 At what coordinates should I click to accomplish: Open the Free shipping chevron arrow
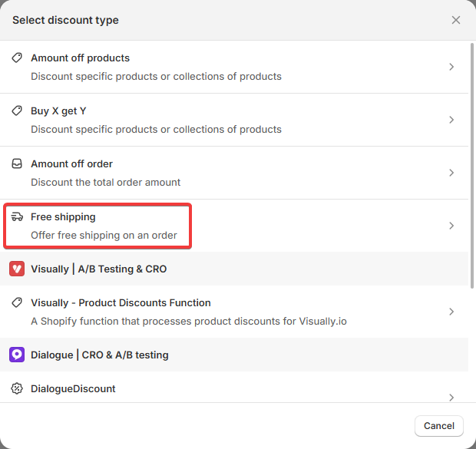point(451,226)
